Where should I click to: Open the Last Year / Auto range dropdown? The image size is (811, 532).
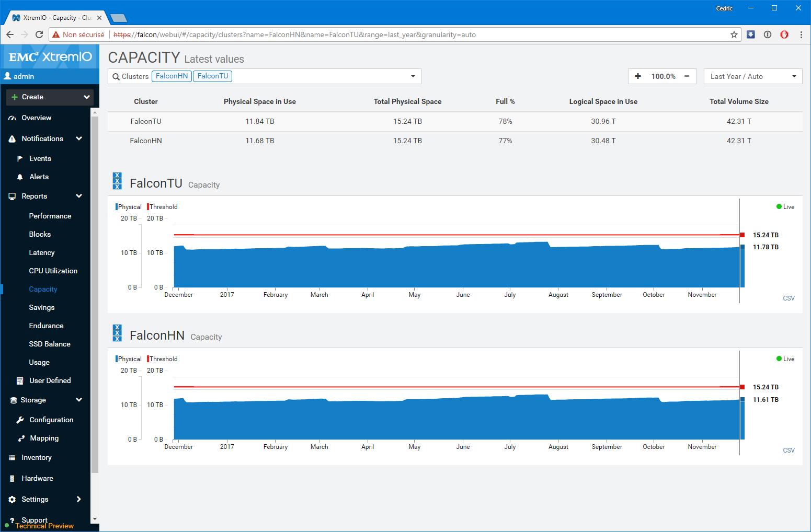(752, 76)
